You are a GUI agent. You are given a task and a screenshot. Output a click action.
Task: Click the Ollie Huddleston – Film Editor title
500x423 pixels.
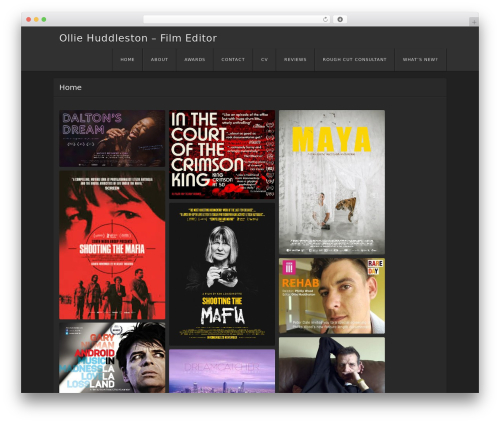coord(138,38)
